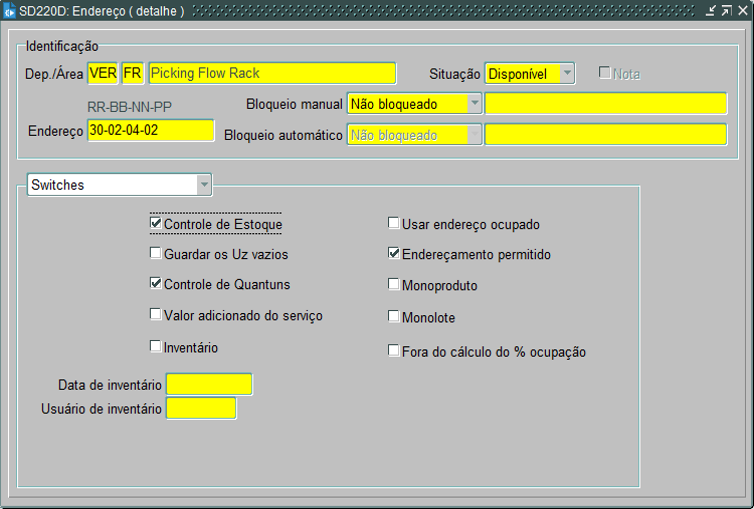The height and width of the screenshot is (509, 754).
Task: Uncheck Controle de Quantuns
Action: click(155, 283)
